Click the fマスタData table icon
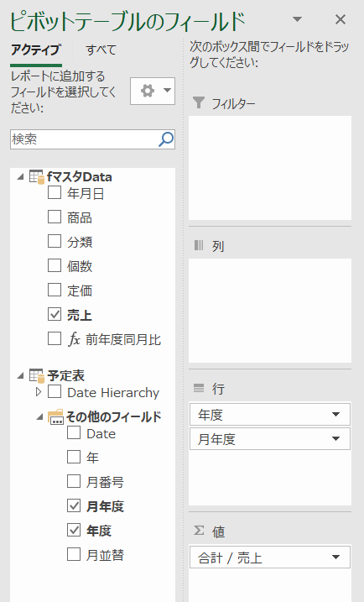This screenshot has height=602, width=364. point(37,177)
